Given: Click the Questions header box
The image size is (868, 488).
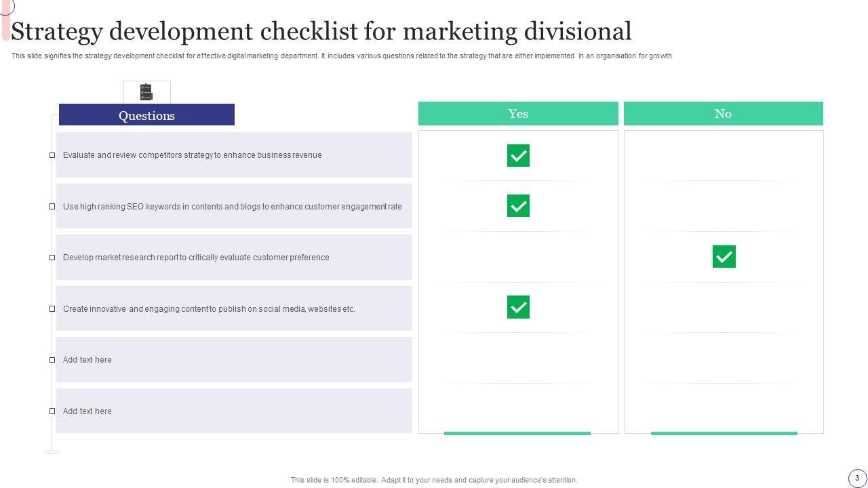Looking at the screenshot, I should coord(146,115).
